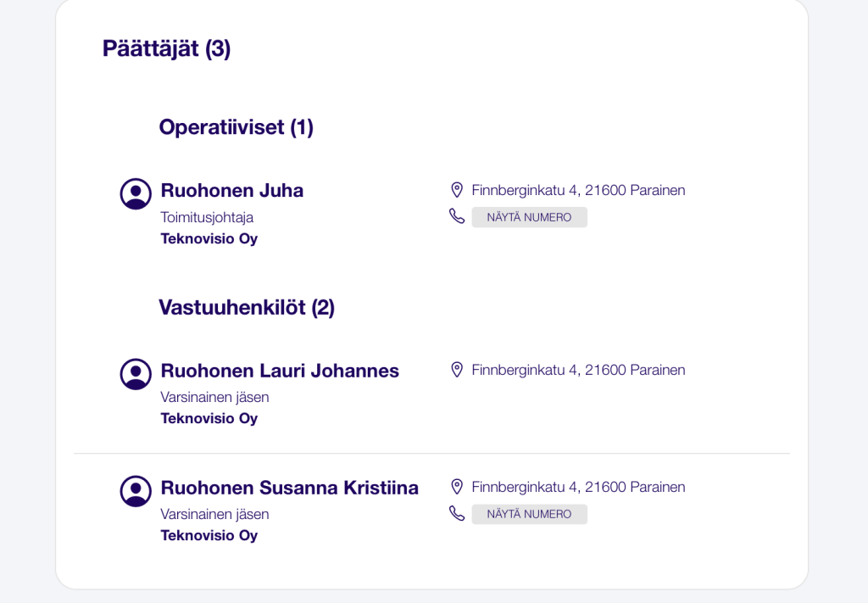Open Teknovisio Oy under Susanna Kristiina

pyautogui.click(x=209, y=535)
